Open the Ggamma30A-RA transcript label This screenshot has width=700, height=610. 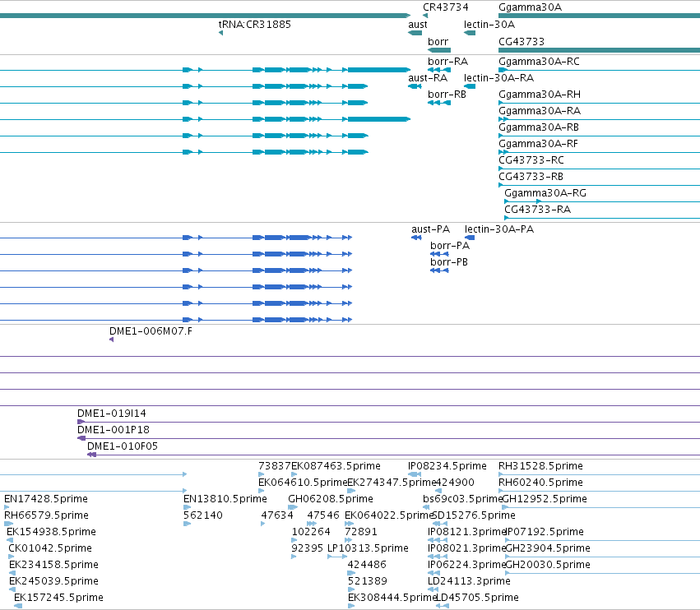[x=540, y=111]
